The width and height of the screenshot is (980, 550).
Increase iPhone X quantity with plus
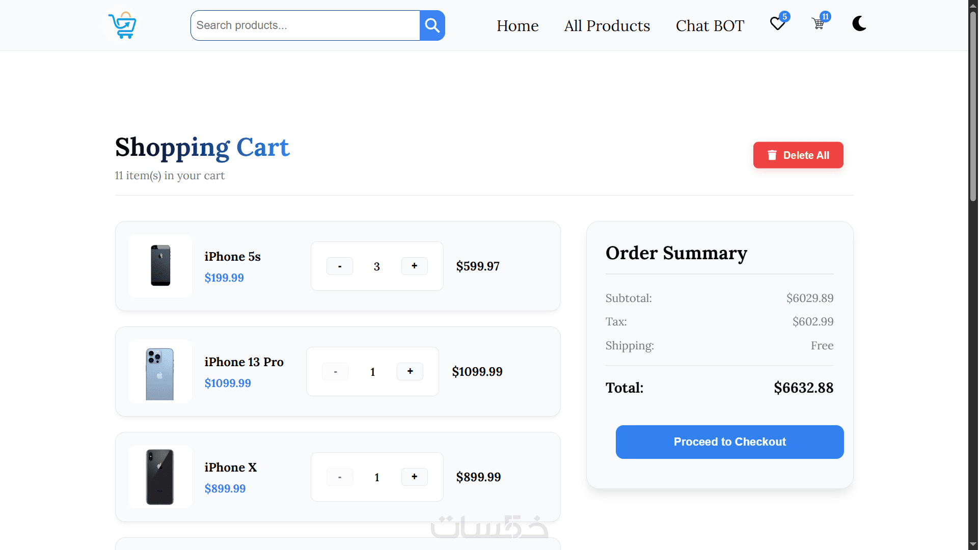click(x=414, y=477)
